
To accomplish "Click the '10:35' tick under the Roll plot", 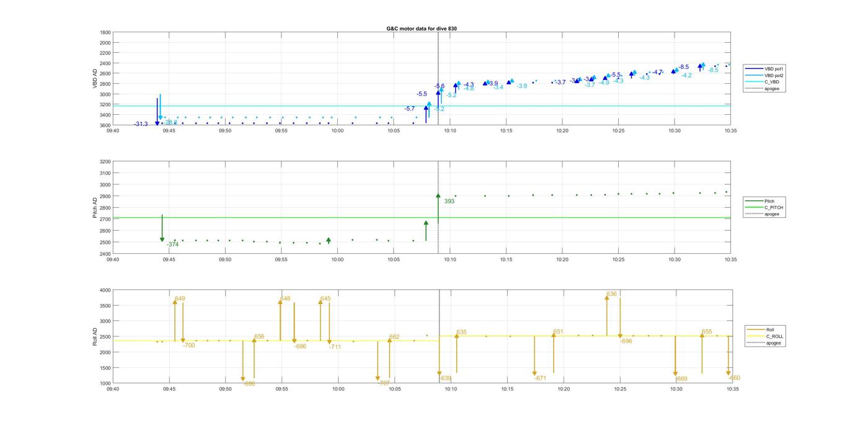I will tap(732, 389).
